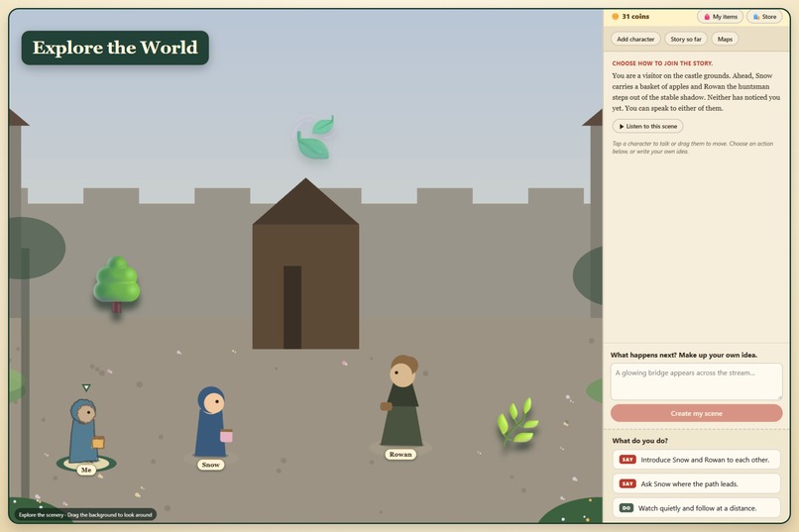
Task: Click the Snow name label
Action: (x=210, y=465)
